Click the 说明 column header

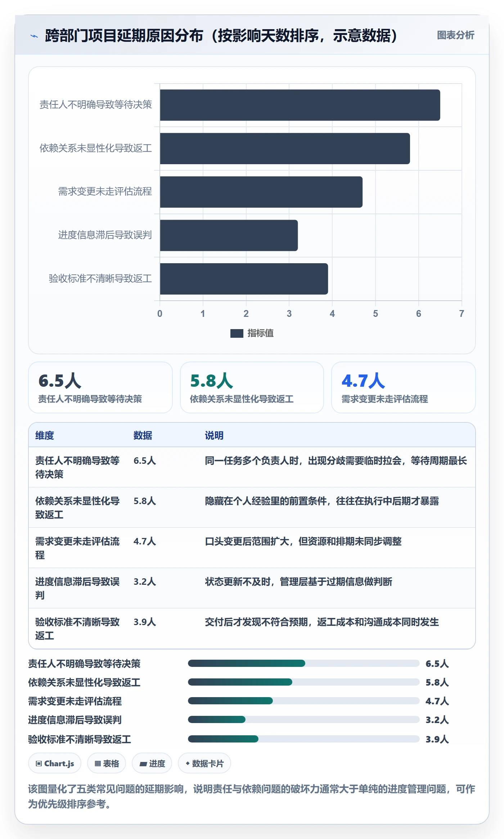(x=214, y=435)
